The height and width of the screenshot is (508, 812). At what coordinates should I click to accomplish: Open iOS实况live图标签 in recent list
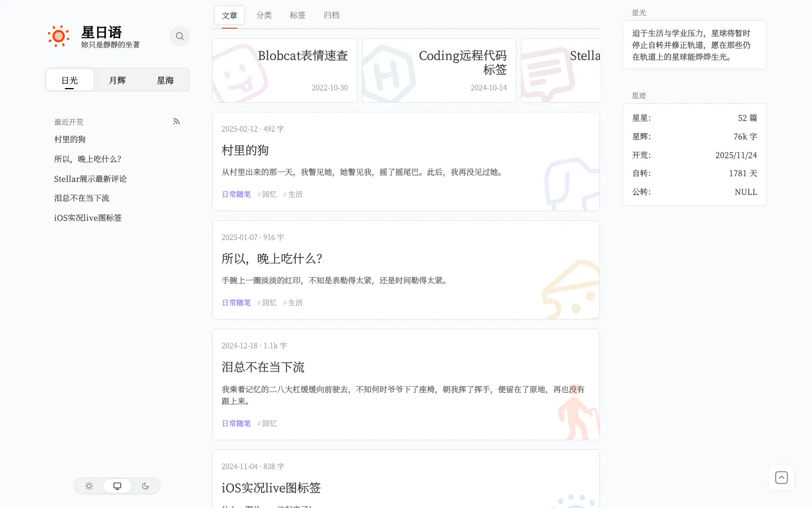click(x=88, y=218)
